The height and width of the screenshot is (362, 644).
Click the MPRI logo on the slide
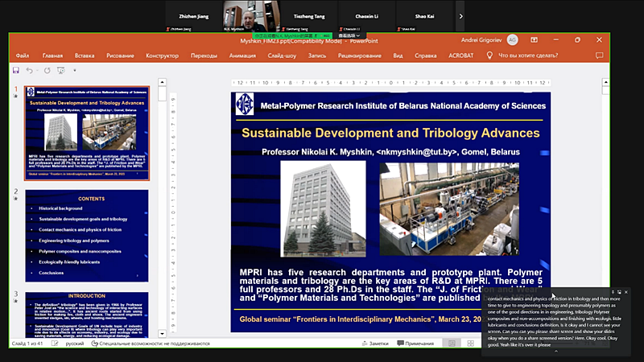(245, 105)
